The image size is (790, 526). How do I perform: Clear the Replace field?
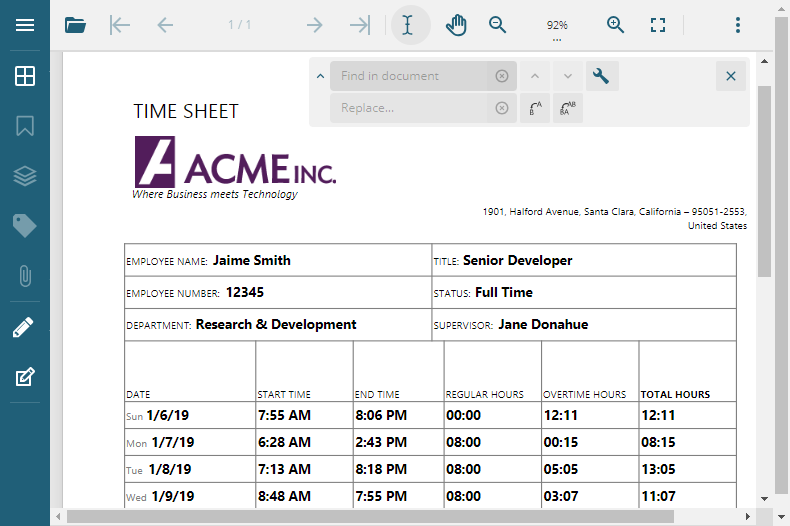(502, 108)
